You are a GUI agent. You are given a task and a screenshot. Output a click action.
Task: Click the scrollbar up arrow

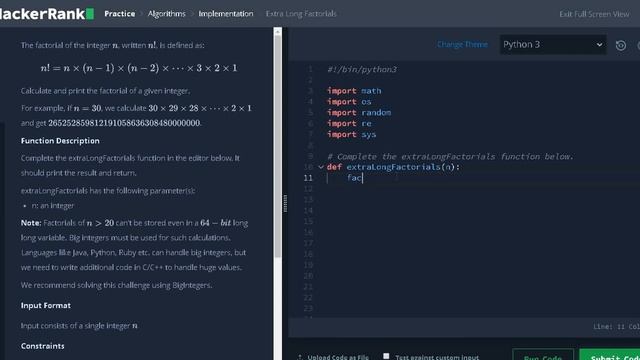coord(278,31)
